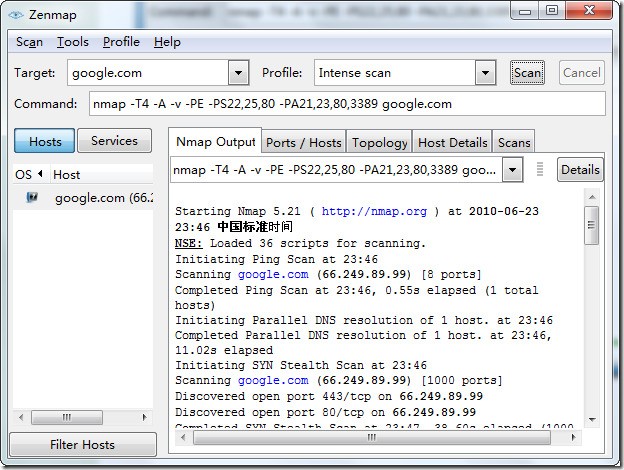Click the output pane grip handle icon

(540, 169)
